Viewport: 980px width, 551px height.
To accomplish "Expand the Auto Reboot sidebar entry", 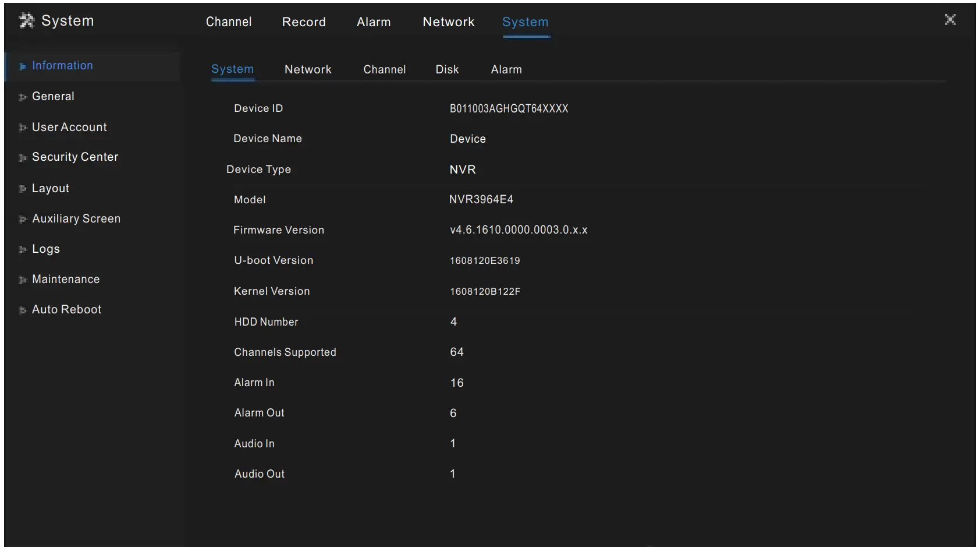I will 67,309.
